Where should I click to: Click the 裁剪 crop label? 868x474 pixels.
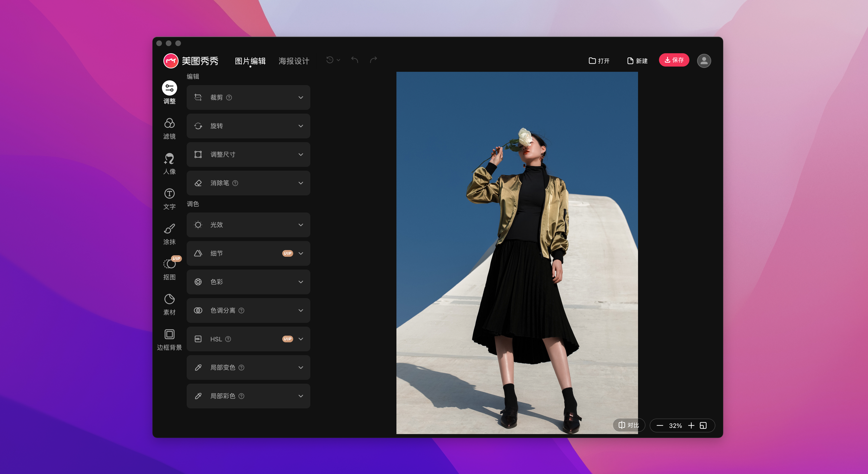[216, 97]
